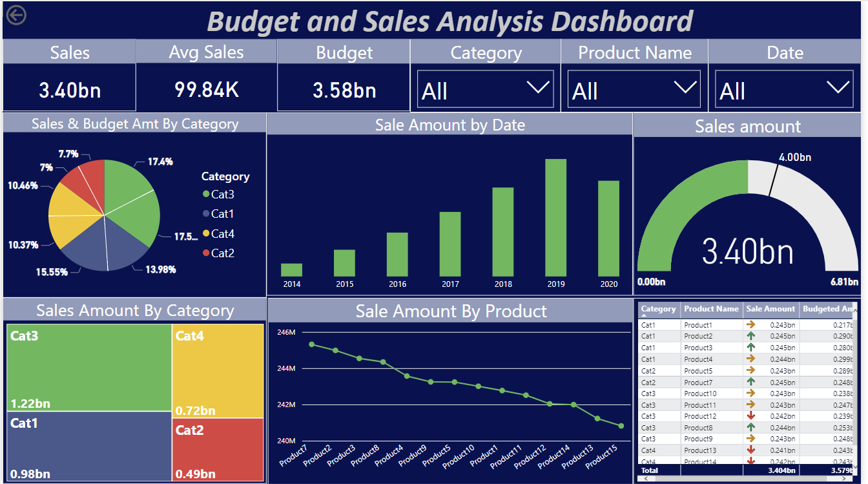Sort table by Product Name column header
The image size is (868, 484).
(711, 309)
